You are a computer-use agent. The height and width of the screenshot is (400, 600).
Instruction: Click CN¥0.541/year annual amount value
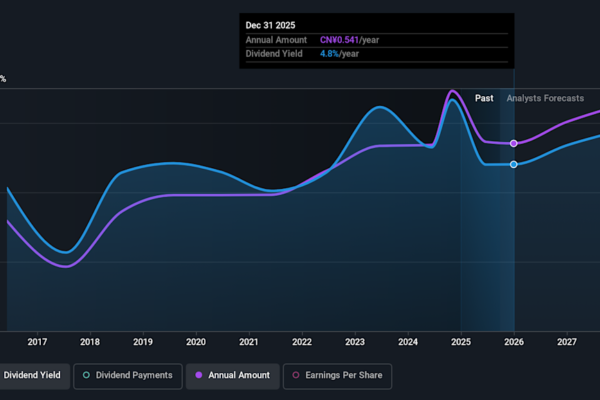click(x=352, y=40)
